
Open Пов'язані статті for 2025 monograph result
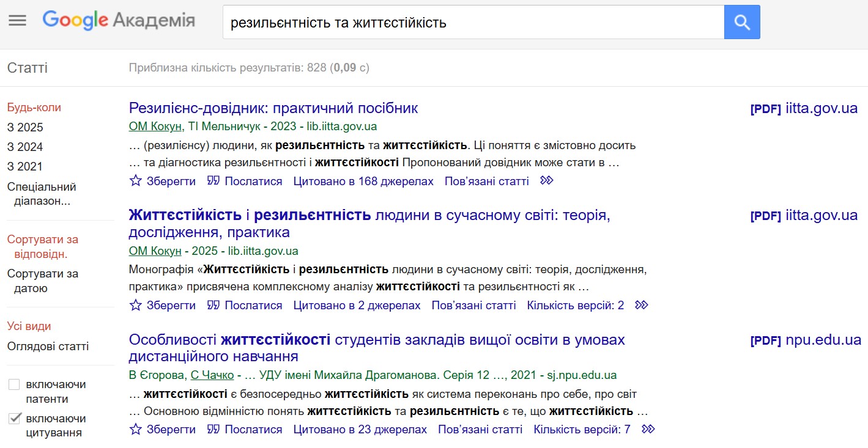(x=474, y=306)
